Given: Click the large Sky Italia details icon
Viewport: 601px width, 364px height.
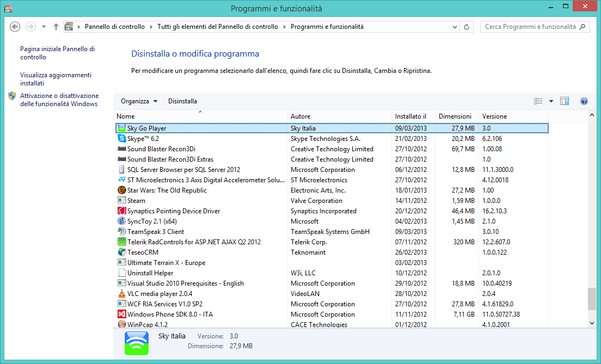Looking at the screenshot, I should point(137,343).
